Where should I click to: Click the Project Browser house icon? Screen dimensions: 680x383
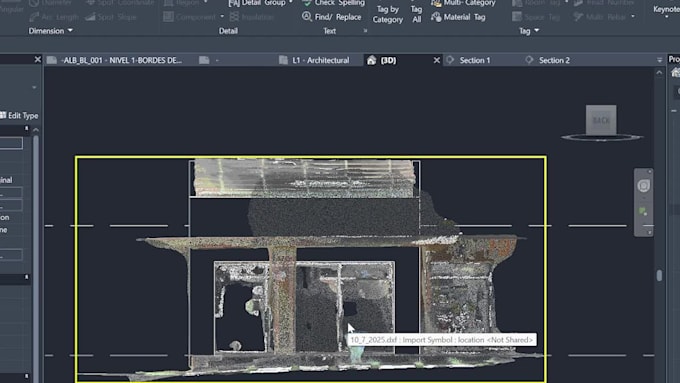(676, 73)
